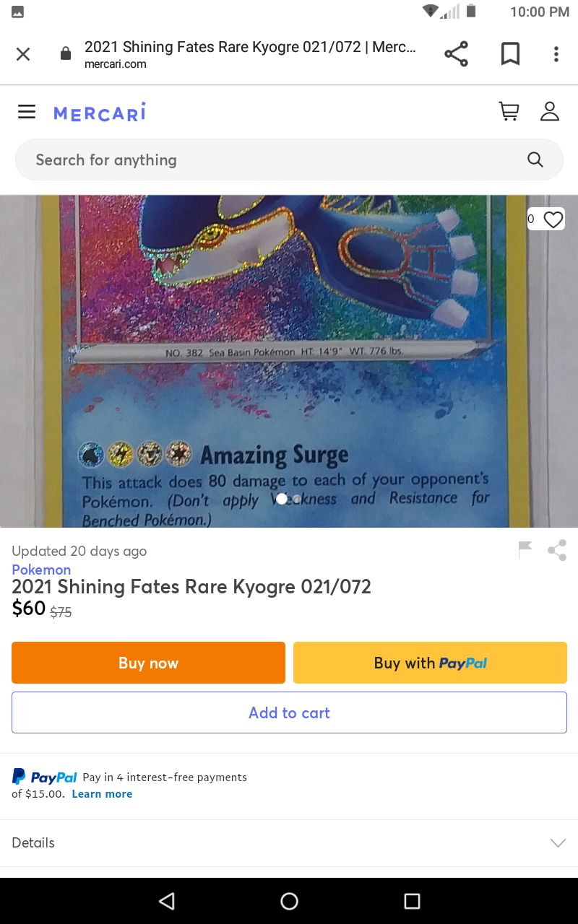The image size is (578, 924).
Task: Click the Buy now button
Action: pyautogui.click(x=148, y=663)
